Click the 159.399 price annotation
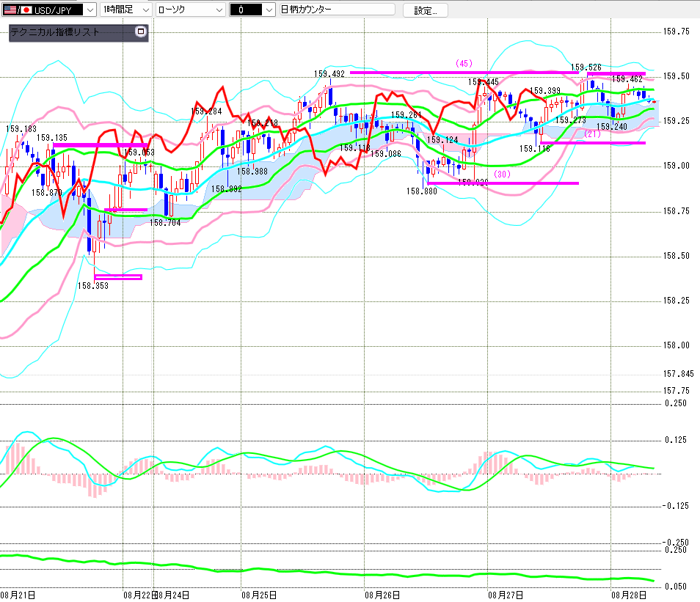Viewport: 700px width, 602px height. [x=544, y=91]
